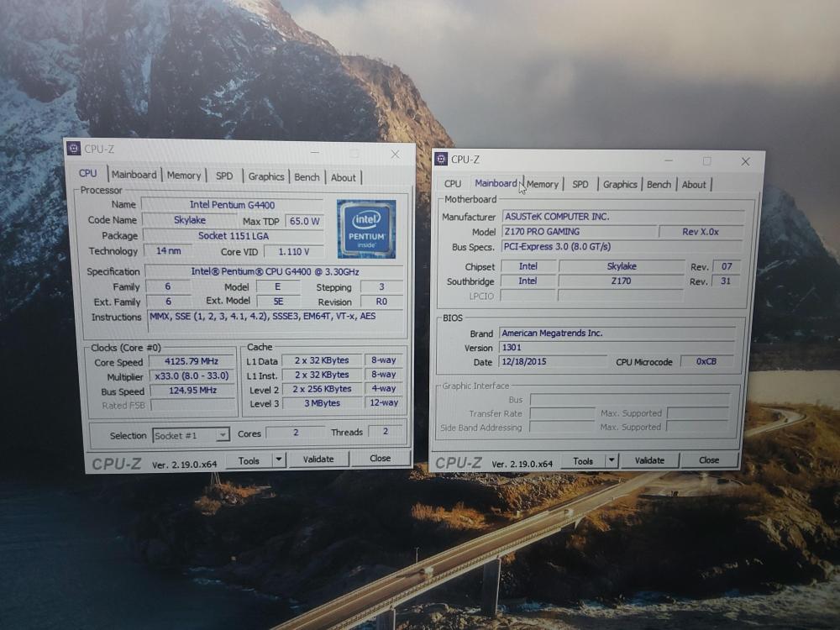This screenshot has width=840, height=630.
Task: Click the Rev X.0x model revision field
Action: coord(701,232)
